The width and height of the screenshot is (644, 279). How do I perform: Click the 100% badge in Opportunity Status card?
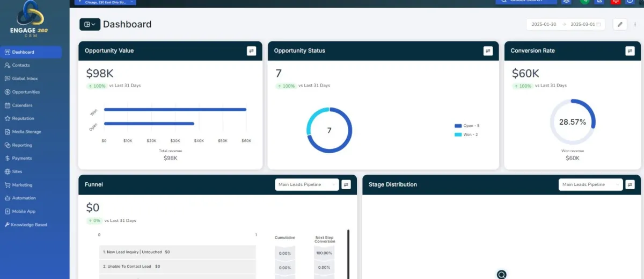click(x=286, y=86)
